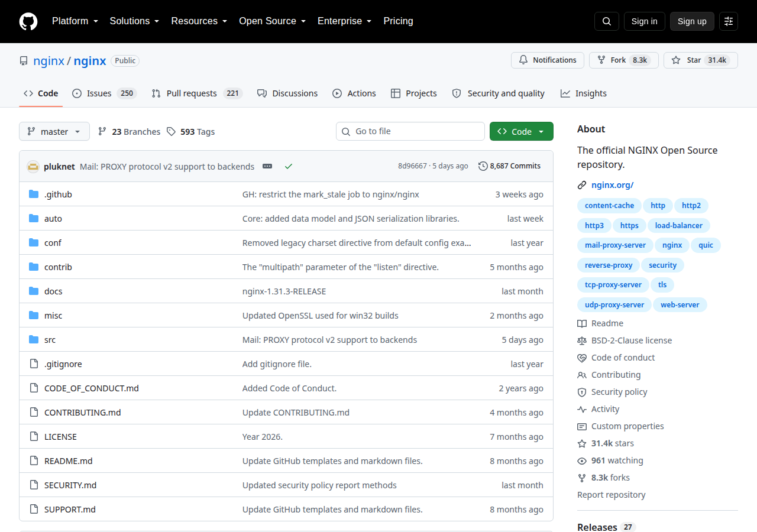The width and height of the screenshot is (757, 532).
Task: Open the master branch dropdown
Action: (x=54, y=131)
